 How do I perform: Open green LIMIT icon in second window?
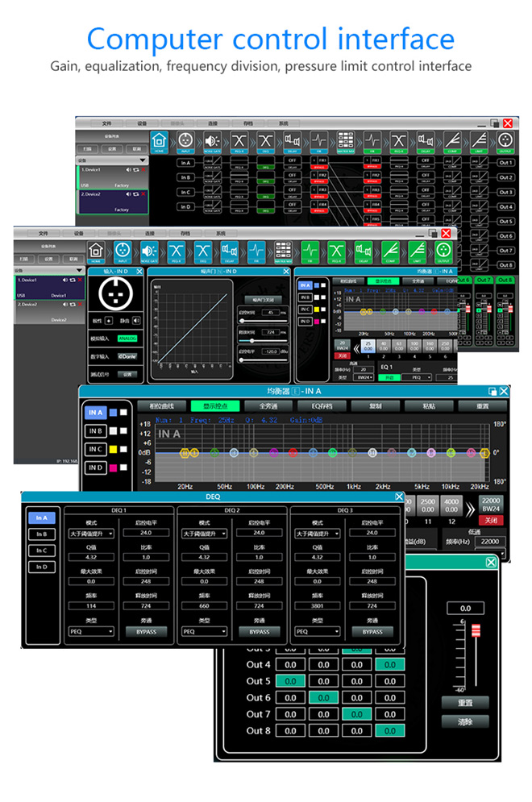pos(417,252)
